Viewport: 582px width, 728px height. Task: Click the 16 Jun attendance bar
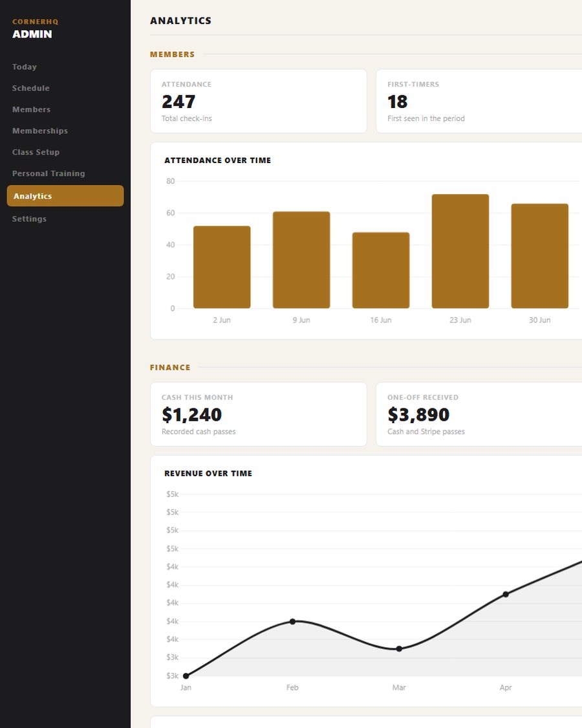[x=381, y=270]
